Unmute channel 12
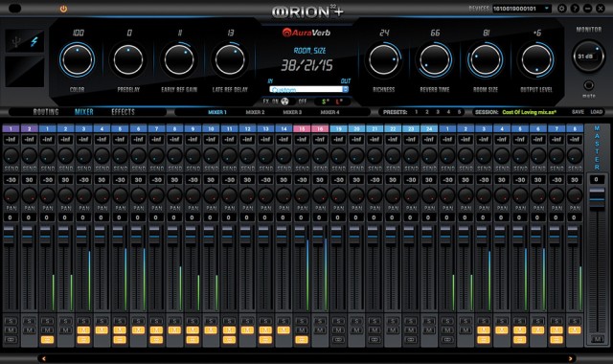 [x=247, y=330]
